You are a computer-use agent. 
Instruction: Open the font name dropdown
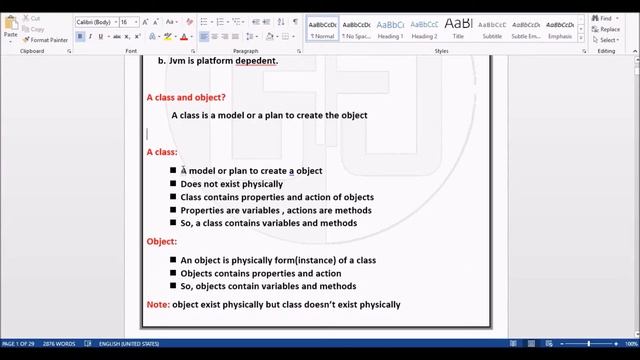click(x=116, y=22)
